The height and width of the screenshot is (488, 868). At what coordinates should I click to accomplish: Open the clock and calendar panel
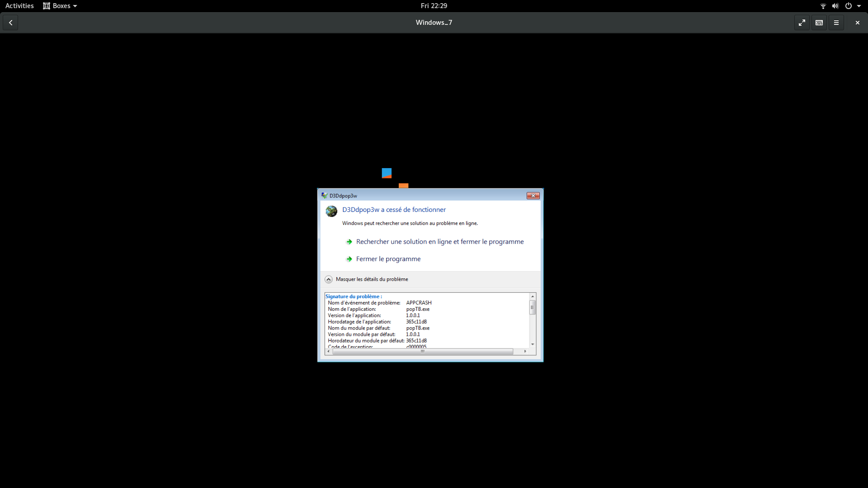click(434, 6)
